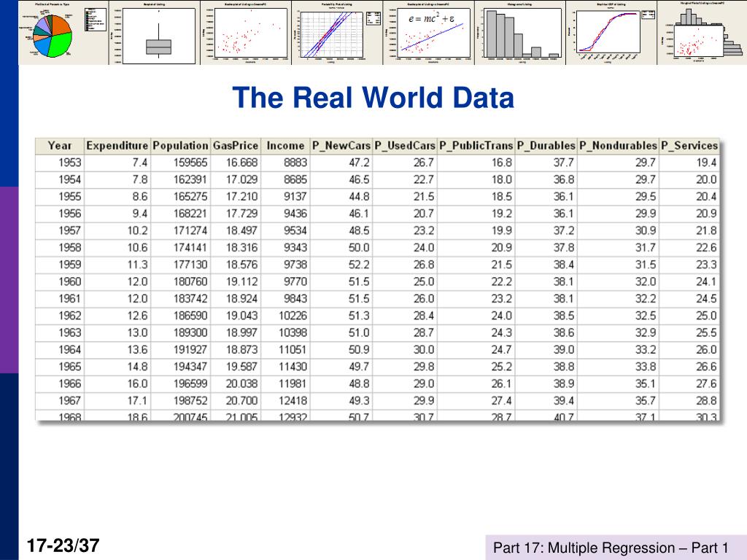Select the GasPrice column header
Image resolution: width=747 pixels, height=560 pixels.
(x=236, y=146)
